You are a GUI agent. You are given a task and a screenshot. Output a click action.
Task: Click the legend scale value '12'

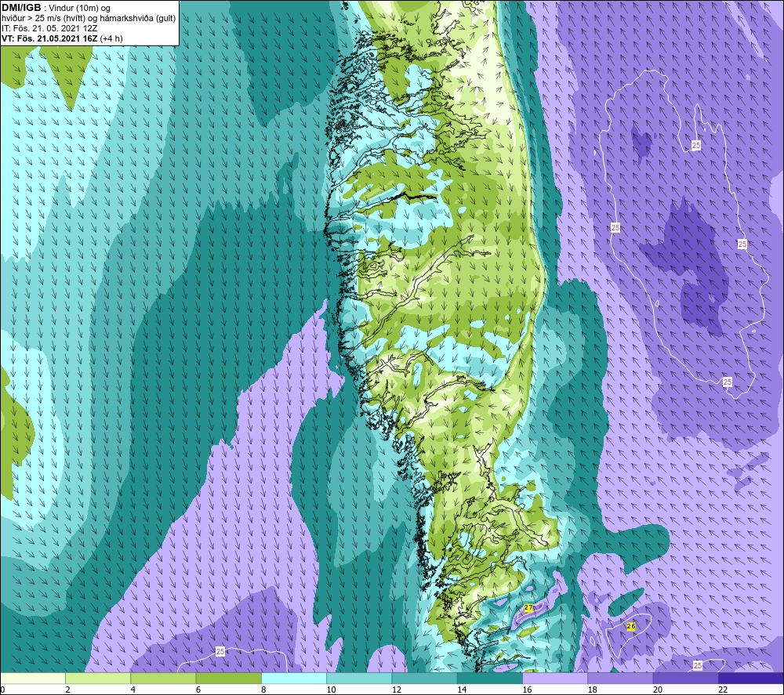click(397, 690)
